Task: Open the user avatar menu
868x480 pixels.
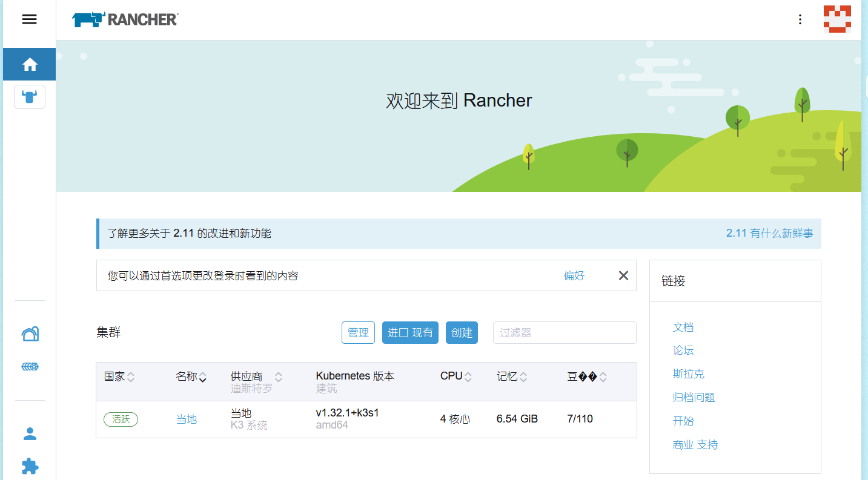Action: tap(837, 19)
